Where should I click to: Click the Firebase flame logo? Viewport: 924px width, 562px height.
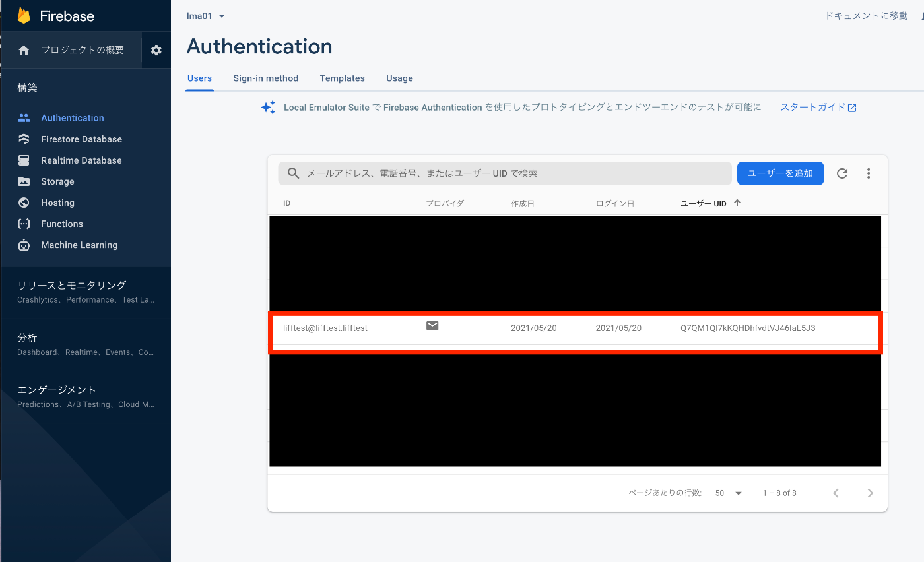24,16
